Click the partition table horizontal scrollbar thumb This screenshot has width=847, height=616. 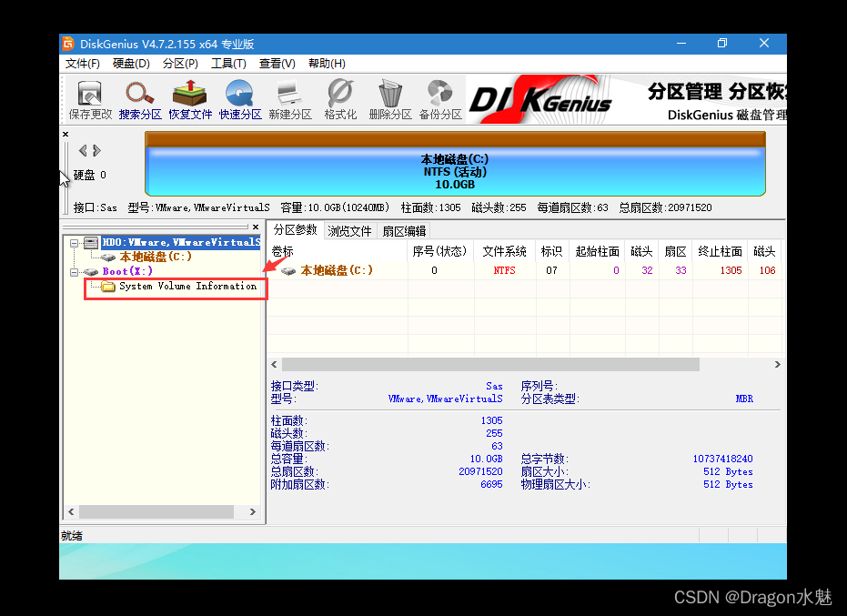[x=490, y=365]
